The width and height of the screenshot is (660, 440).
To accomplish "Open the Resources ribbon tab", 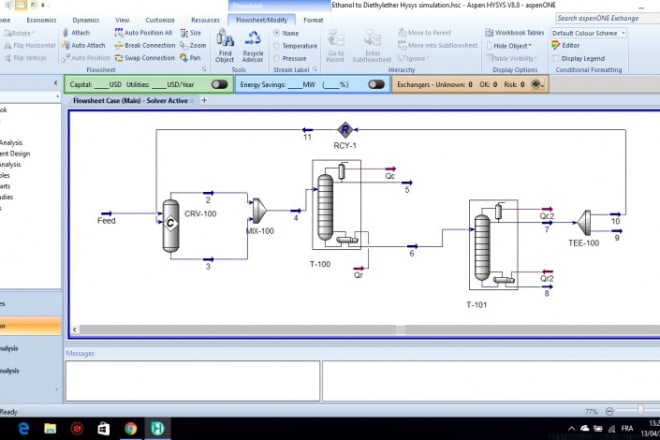I will tap(205, 20).
